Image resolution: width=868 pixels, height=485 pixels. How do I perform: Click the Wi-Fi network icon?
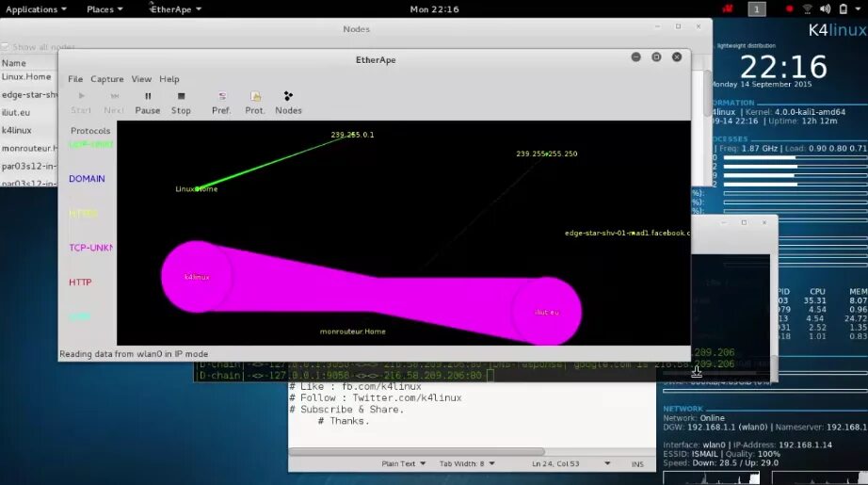tap(807, 8)
